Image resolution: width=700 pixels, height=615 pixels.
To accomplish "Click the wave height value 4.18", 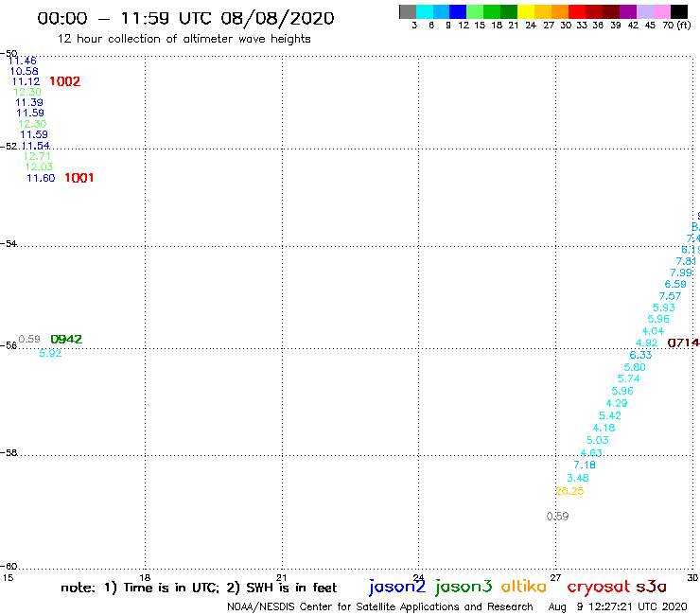I will pyautogui.click(x=604, y=428).
